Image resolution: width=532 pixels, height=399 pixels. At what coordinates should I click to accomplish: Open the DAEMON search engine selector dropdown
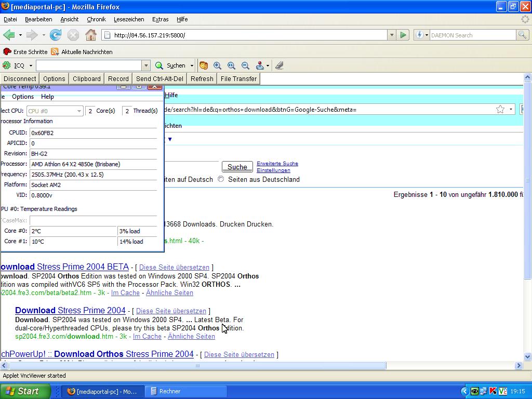click(421, 35)
